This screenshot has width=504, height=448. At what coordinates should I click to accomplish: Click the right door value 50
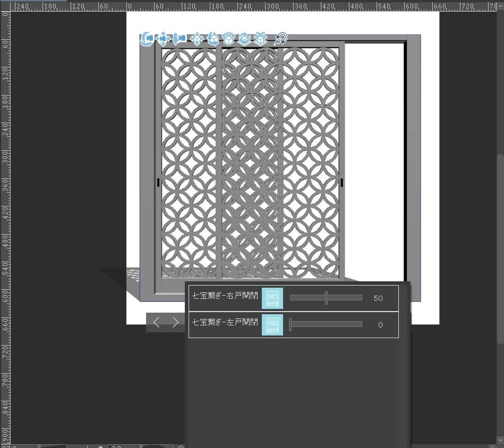click(378, 298)
